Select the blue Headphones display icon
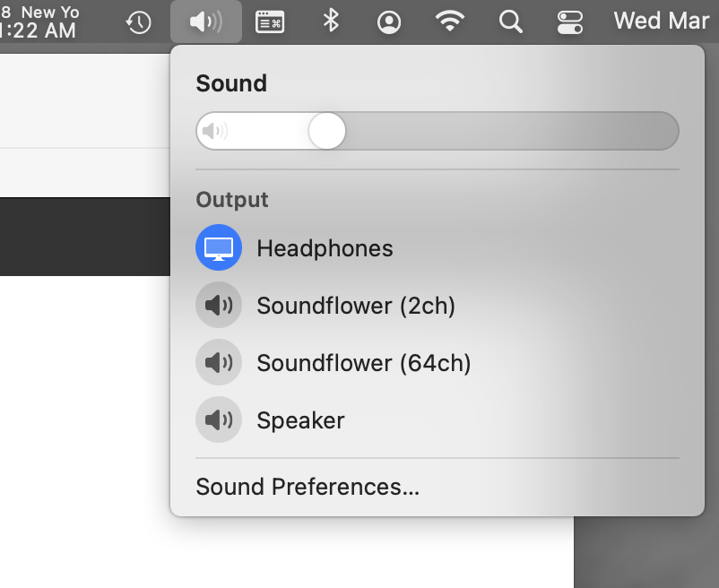The width and height of the screenshot is (719, 588). point(219,247)
